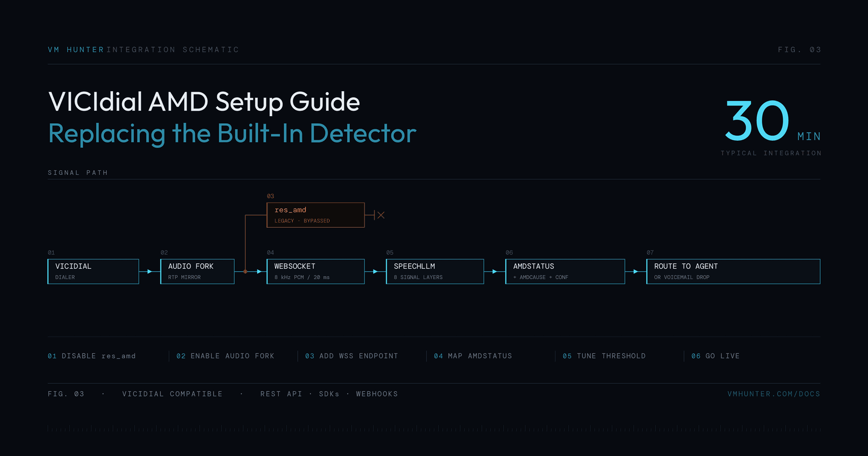Viewport: 868px width, 456px height.
Task: Click the VICIdial AMD Setup Guide title
Action: (204, 102)
